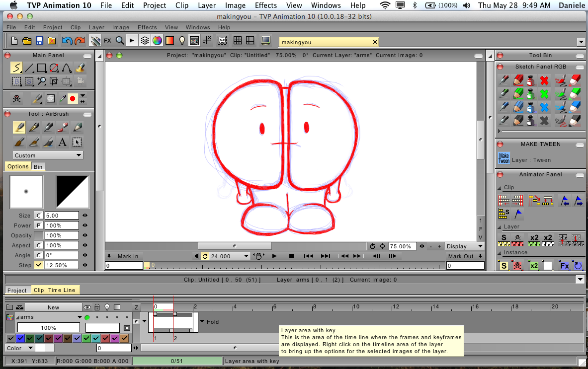Click the magnifier icon in the toolbar
This screenshot has height=369, width=588.
point(120,40)
